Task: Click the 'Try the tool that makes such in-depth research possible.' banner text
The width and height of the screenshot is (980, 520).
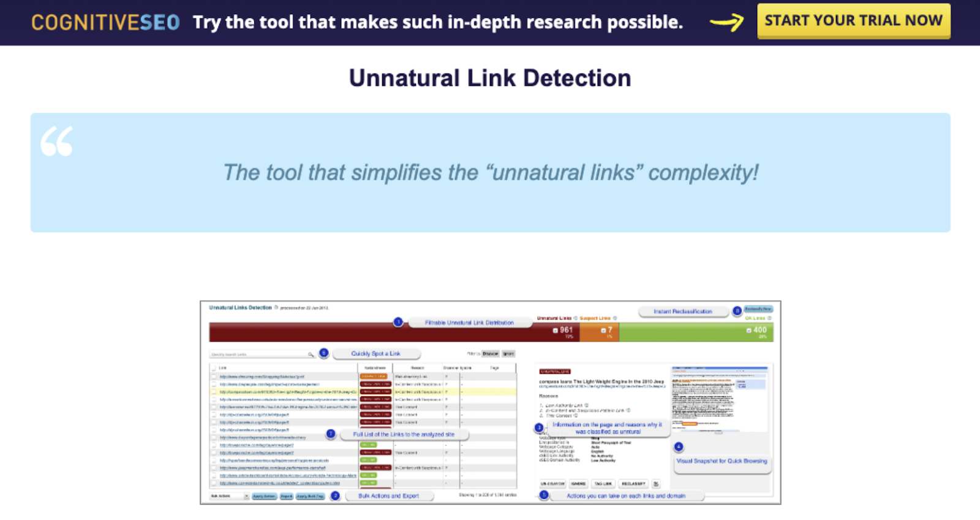Action: click(x=438, y=23)
